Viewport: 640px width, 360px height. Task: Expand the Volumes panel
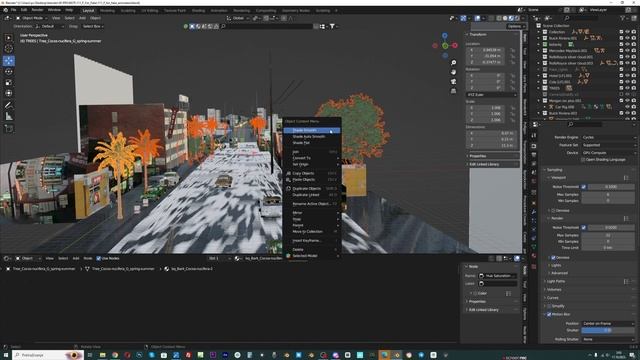tap(553, 289)
